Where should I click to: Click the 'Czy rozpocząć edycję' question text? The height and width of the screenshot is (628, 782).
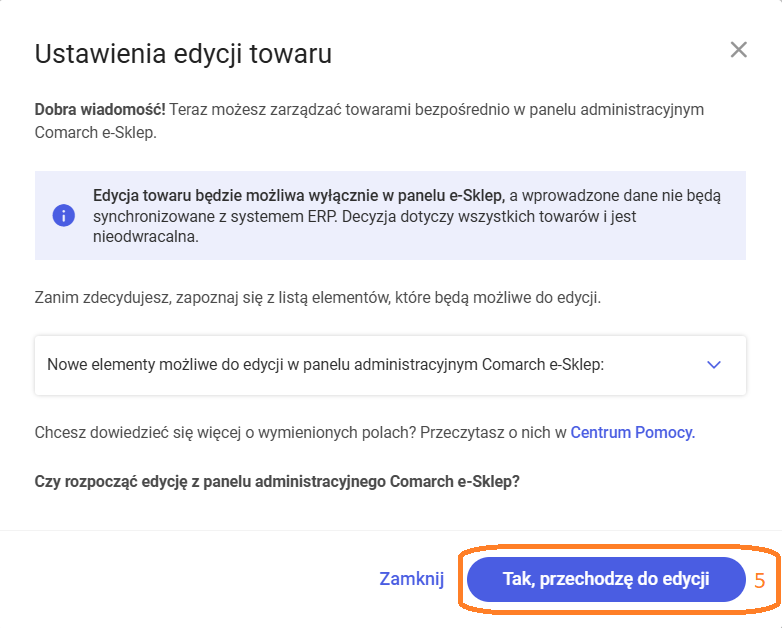point(277,482)
